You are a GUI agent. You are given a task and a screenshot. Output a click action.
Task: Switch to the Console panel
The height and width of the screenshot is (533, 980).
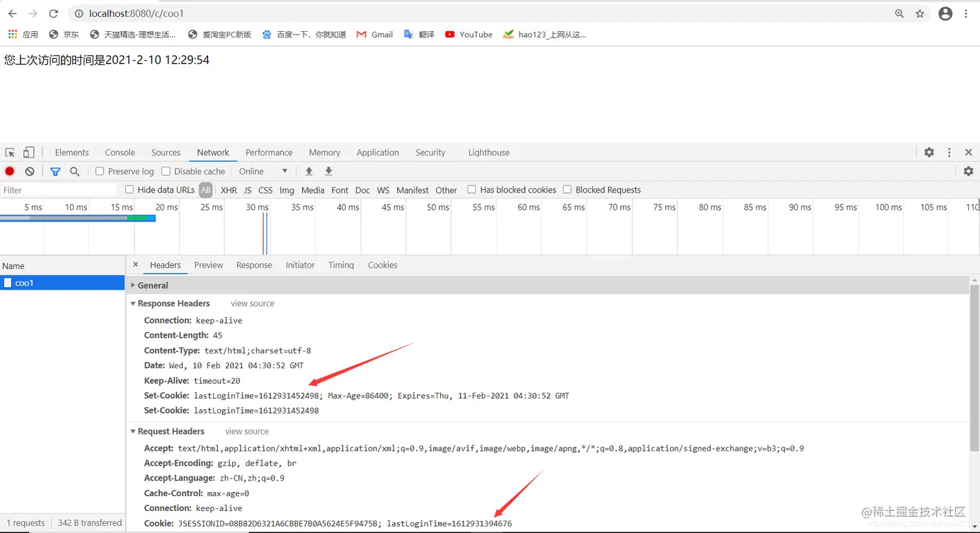[120, 152]
